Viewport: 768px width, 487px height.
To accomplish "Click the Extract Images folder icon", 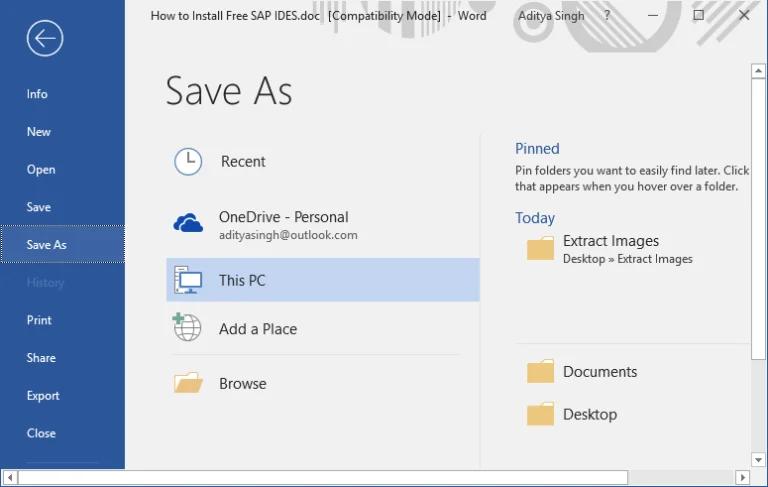I will coord(540,249).
